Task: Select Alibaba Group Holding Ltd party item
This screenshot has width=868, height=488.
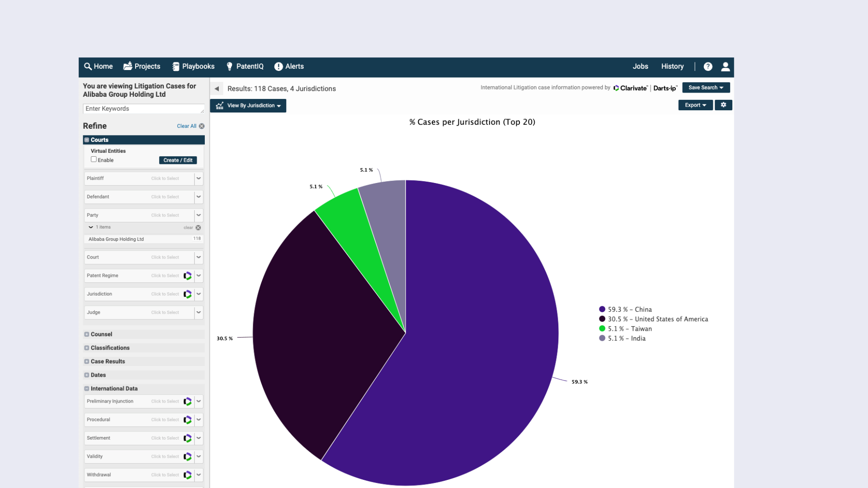Action: [144, 239]
